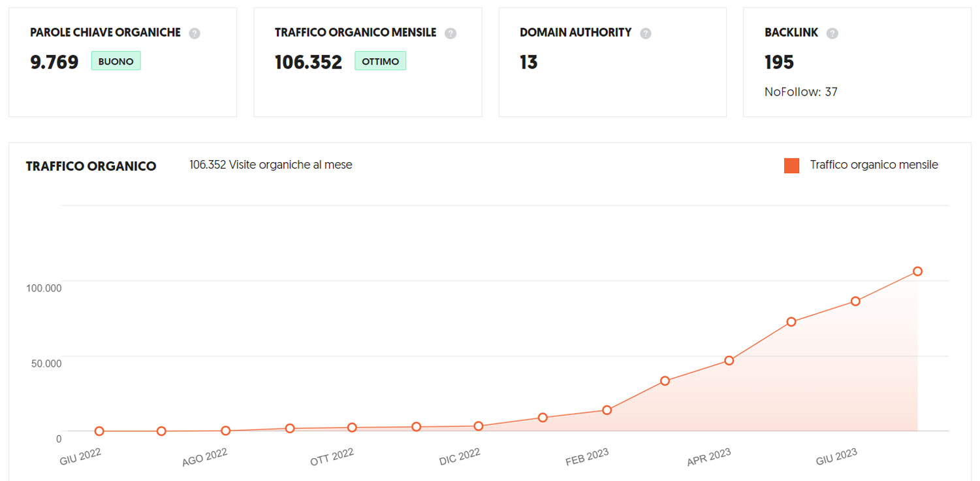Click the Traffico organico mensile legend label
Image resolution: width=980 pixels, height=481 pixels.
[874, 165]
